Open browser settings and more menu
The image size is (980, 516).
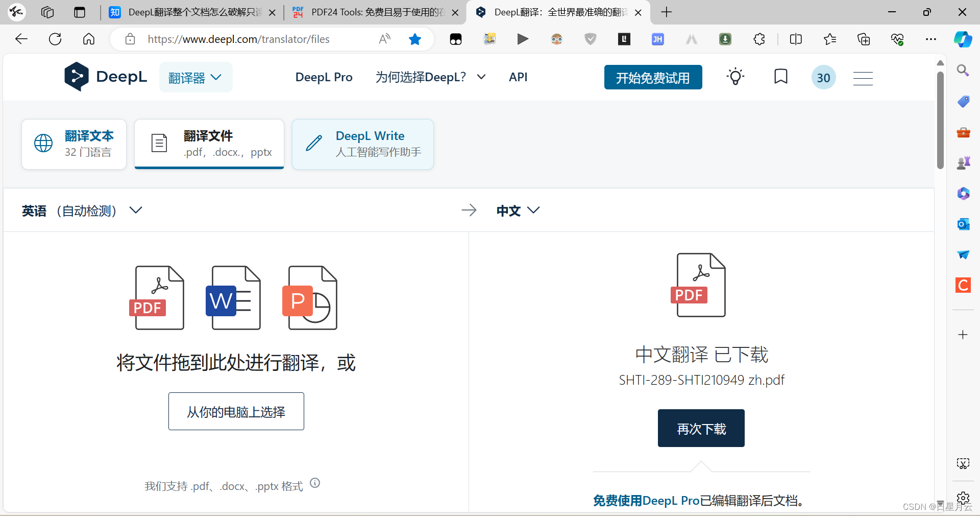click(x=930, y=39)
